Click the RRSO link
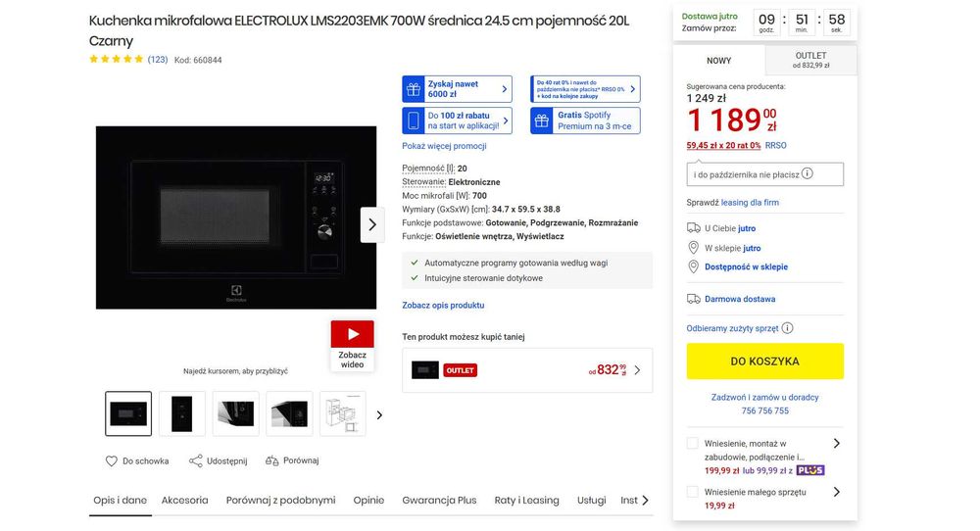 (775, 145)
